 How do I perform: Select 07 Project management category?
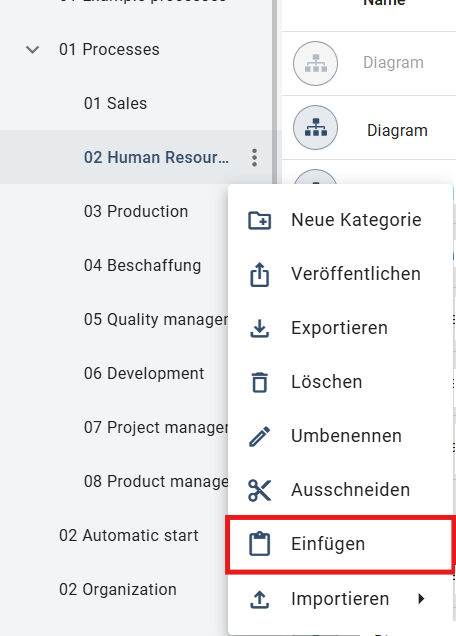coord(156,427)
